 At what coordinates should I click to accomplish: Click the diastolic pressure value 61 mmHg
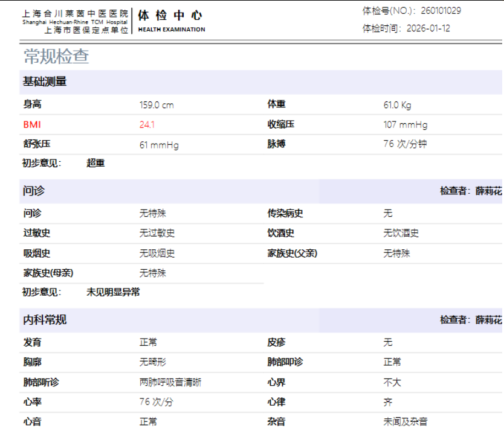159,145
